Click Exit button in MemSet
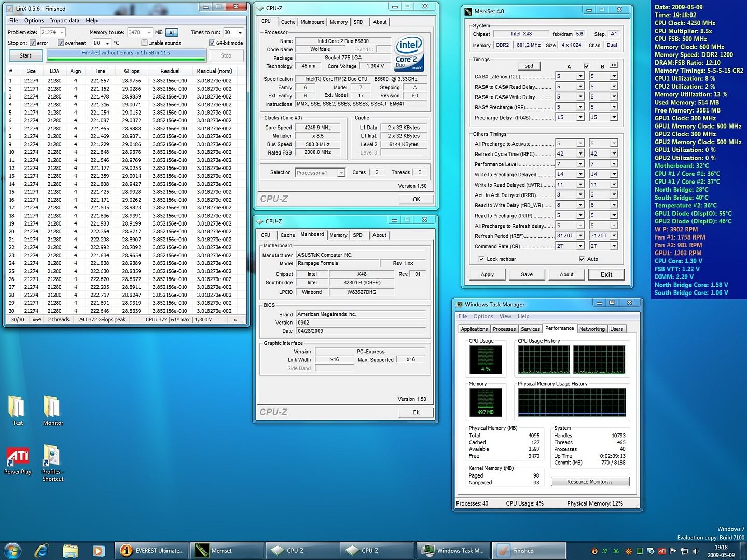Viewport: 747px width, 560px height. [x=606, y=275]
